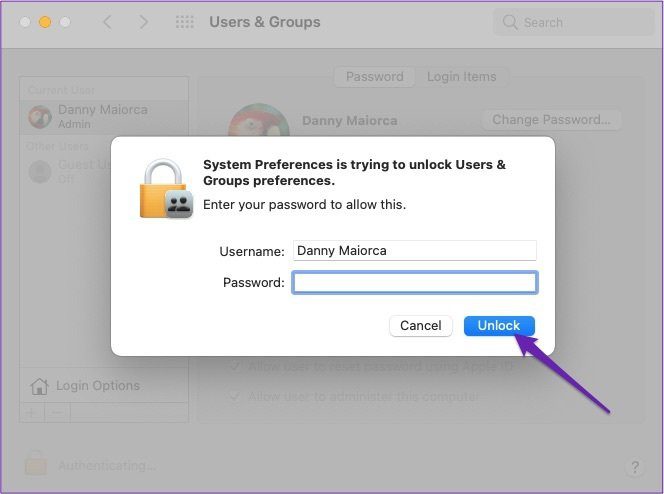
Task: Go forward with the forward arrow
Action: pyautogui.click(x=144, y=22)
